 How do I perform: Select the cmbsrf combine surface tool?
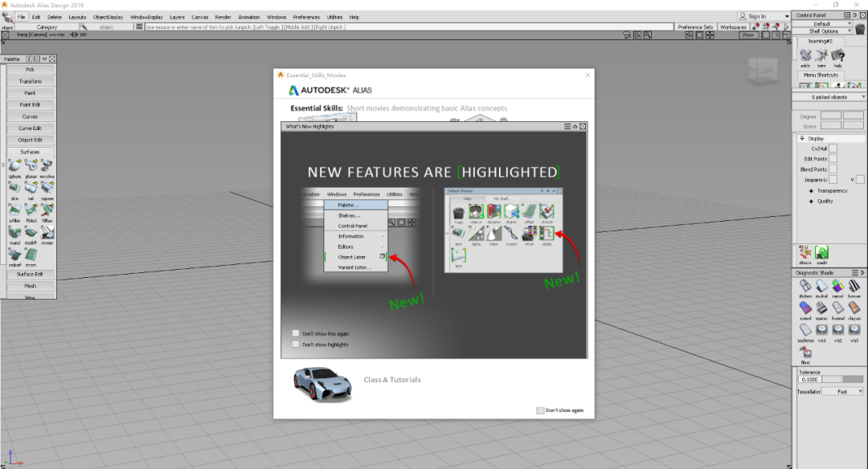15,255
